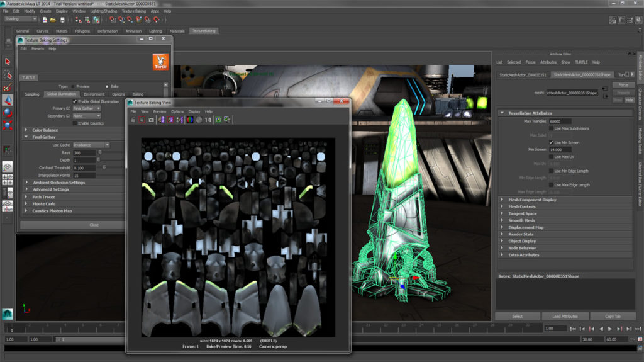Click the Save Scene disk icon
644x362 pixels.
pyautogui.click(x=62, y=20)
